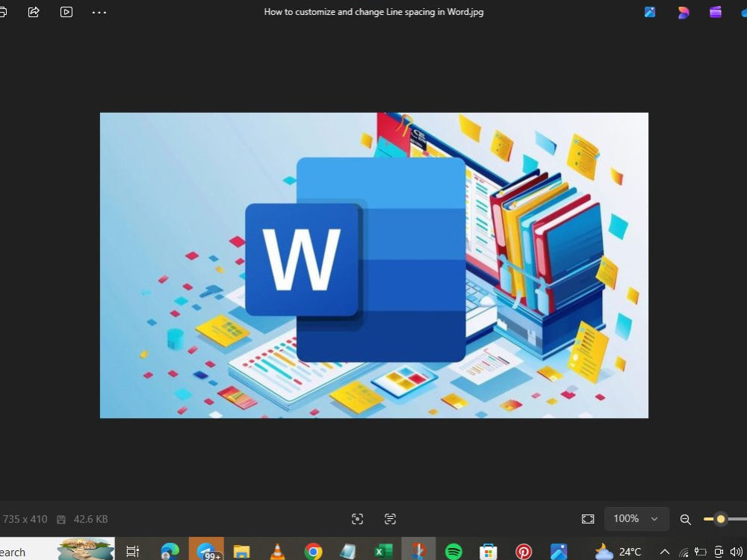
Task: Click the zoom out magnifier icon
Action: click(x=686, y=520)
